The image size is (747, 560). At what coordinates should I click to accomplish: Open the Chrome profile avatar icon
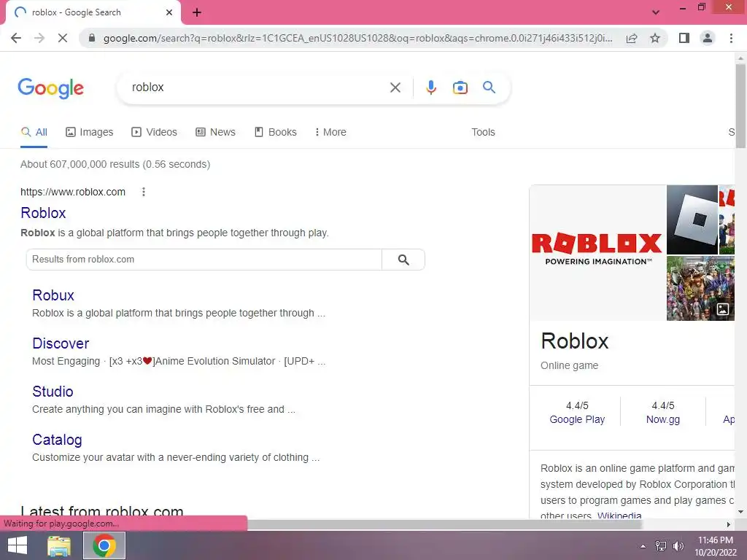708,38
